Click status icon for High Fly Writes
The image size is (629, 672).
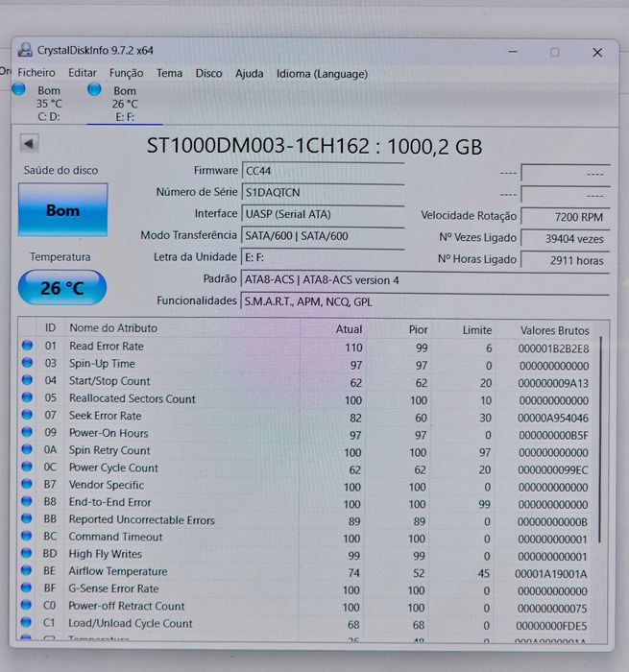click(x=26, y=553)
